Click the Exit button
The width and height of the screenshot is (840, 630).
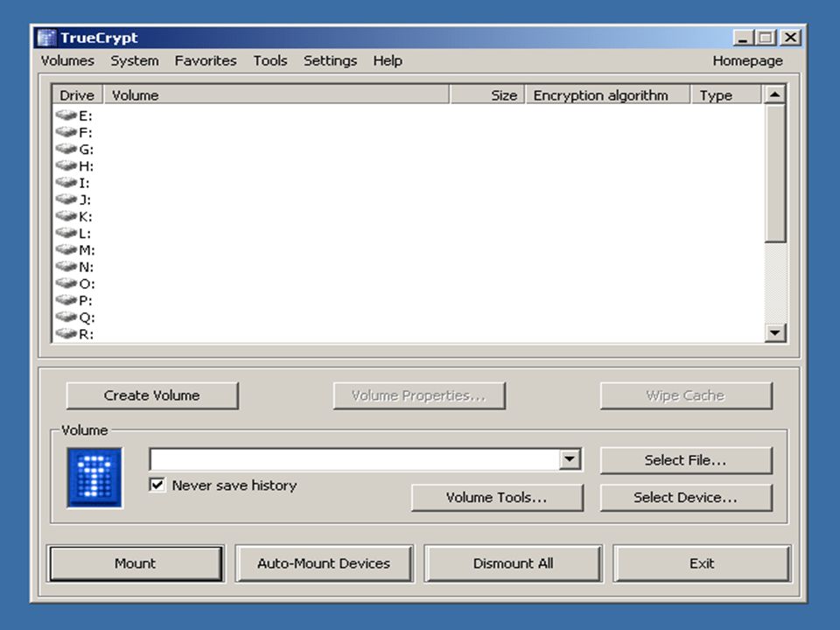[x=702, y=563]
